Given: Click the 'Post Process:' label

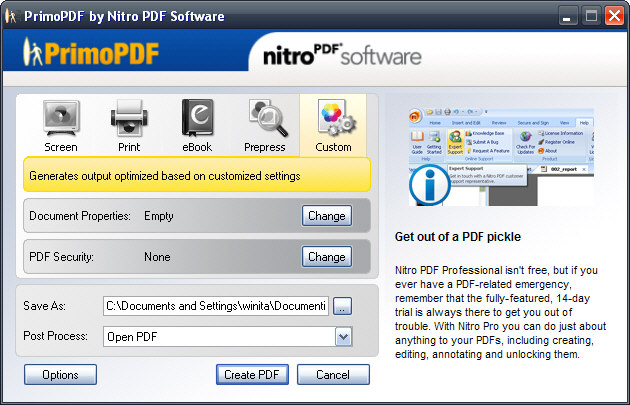Looking at the screenshot, I should coord(55,336).
